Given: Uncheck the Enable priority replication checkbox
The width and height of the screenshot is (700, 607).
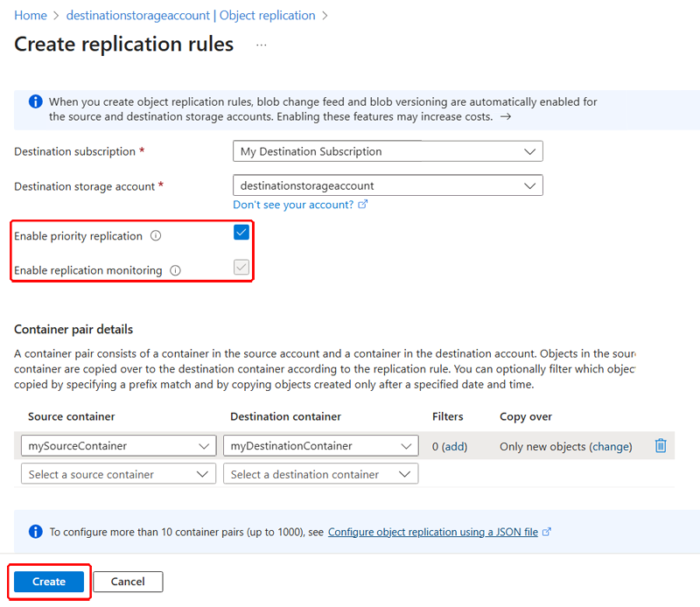Looking at the screenshot, I should [x=241, y=233].
